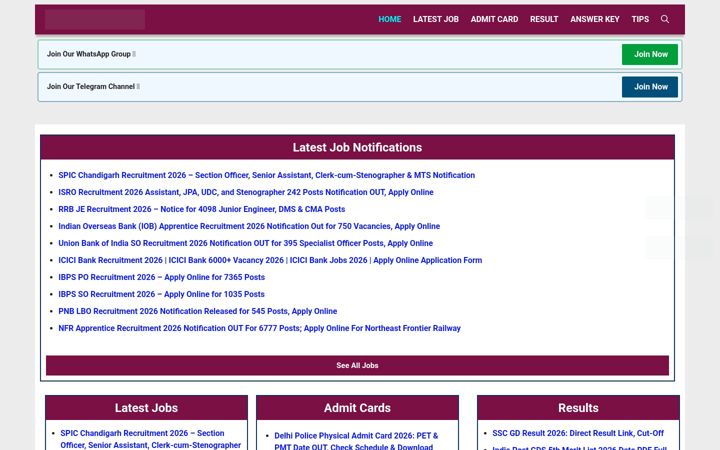The width and height of the screenshot is (720, 450).
Task: Open ISRO Recruitment 2026 242 Posts link
Action: pos(246,192)
